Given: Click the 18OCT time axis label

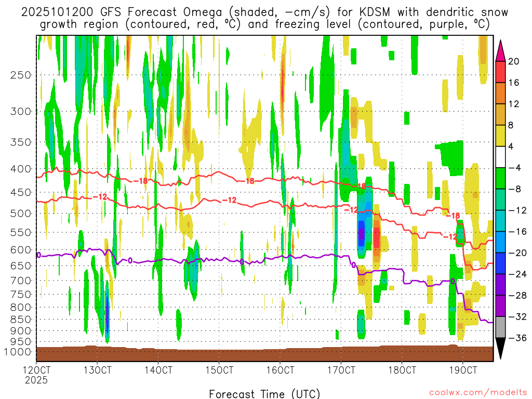Looking at the screenshot, I should point(402,370).
